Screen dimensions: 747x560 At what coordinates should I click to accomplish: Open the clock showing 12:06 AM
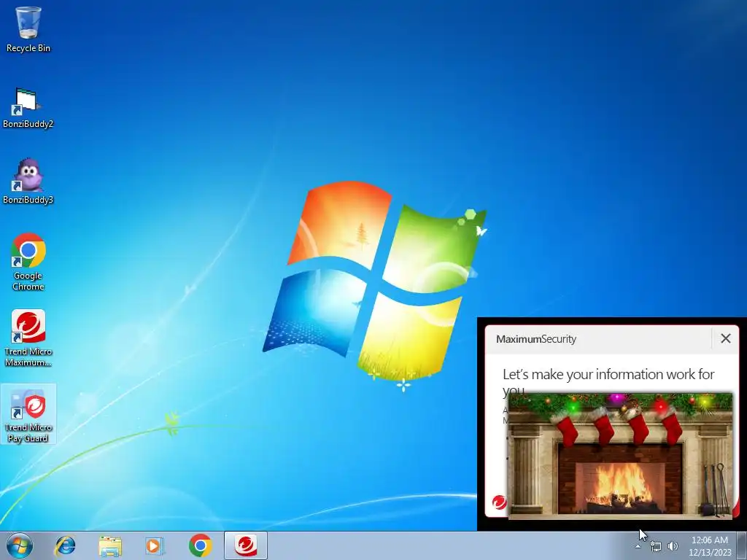709,546
